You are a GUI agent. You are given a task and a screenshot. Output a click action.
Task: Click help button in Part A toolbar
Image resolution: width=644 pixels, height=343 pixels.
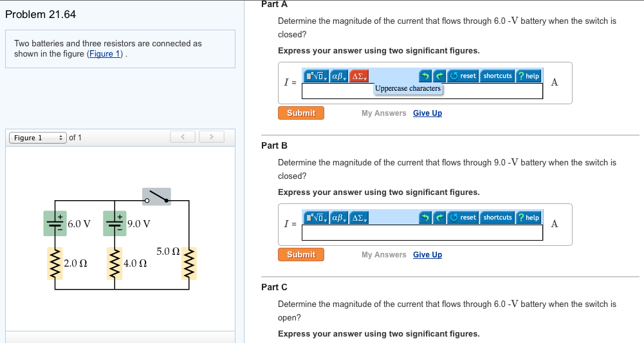point(529,76)
